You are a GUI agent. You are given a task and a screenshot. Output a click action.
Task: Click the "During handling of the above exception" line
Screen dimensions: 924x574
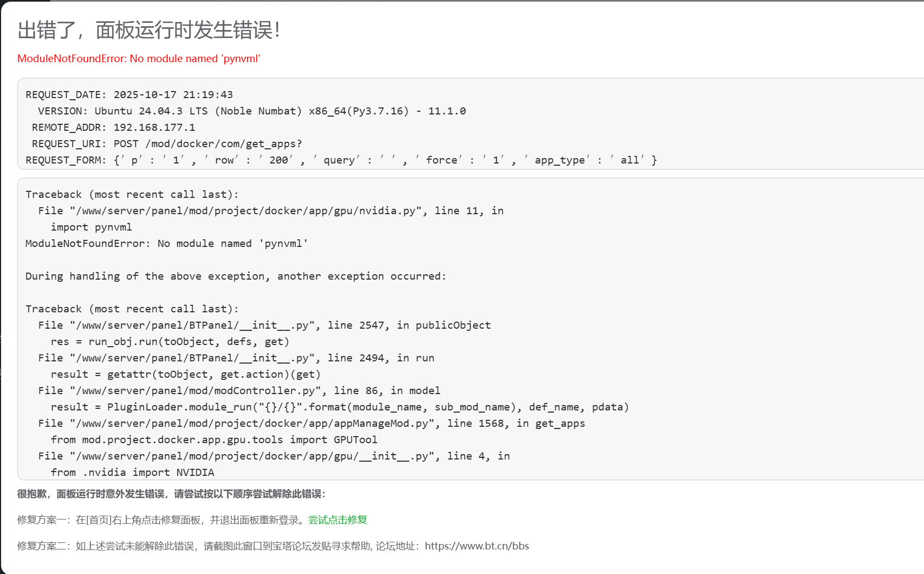[235, 276]
